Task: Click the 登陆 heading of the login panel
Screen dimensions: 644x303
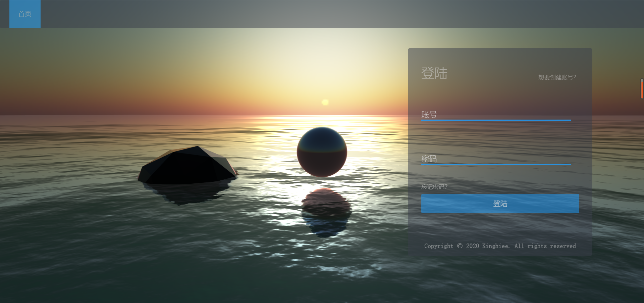Action: point(434,74)
